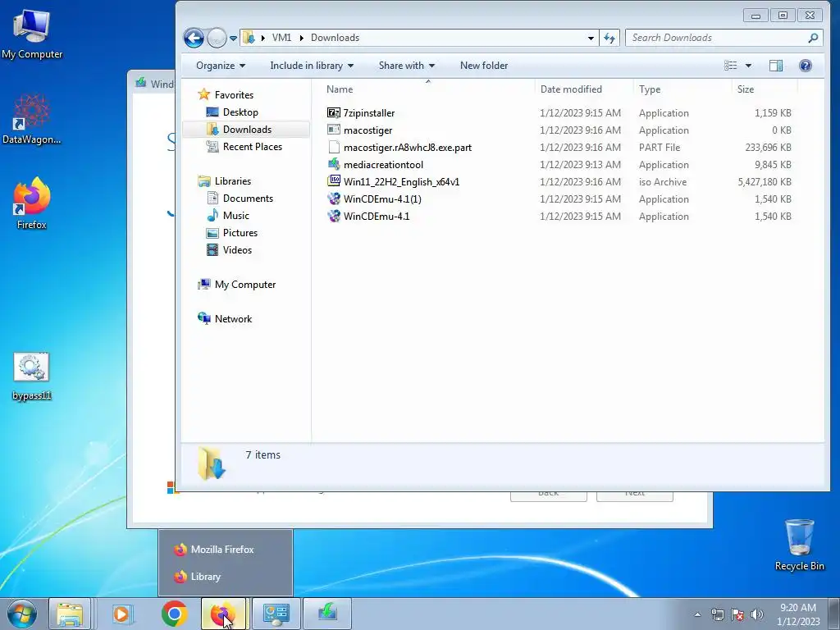
Task: Open the Include in library menu
Action: [x=312, y=66]
